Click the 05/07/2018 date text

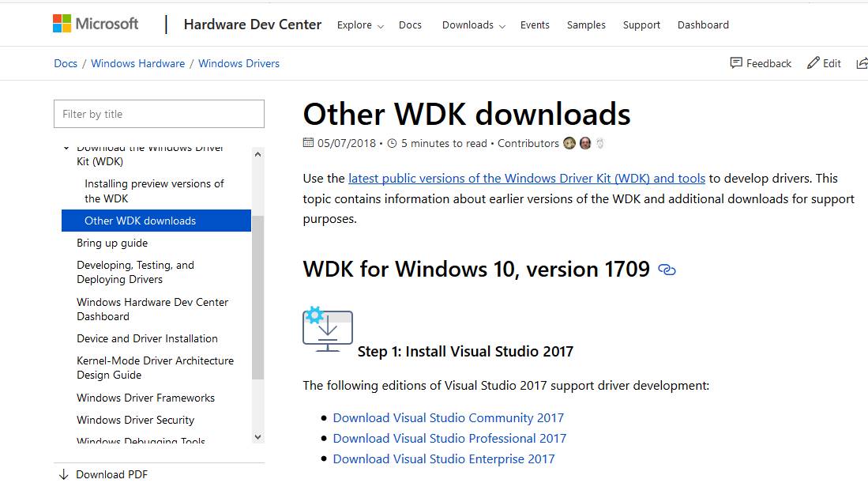click(x=347, y=143)
